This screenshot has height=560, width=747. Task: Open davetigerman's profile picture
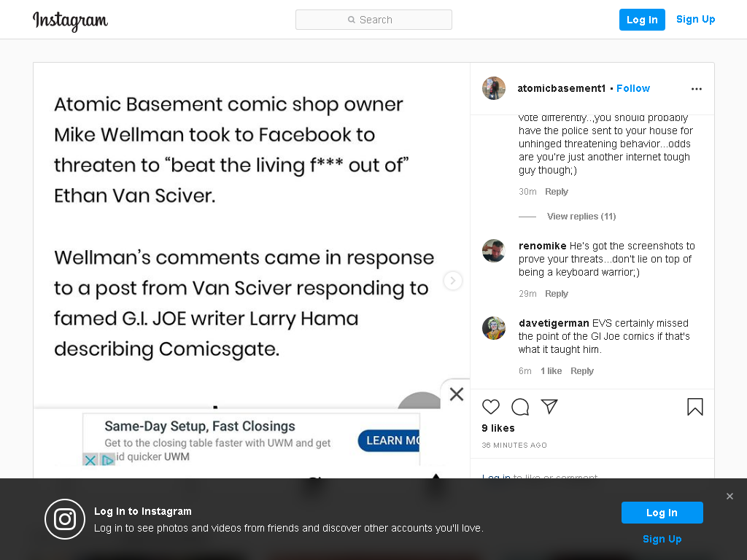(494, 328)
